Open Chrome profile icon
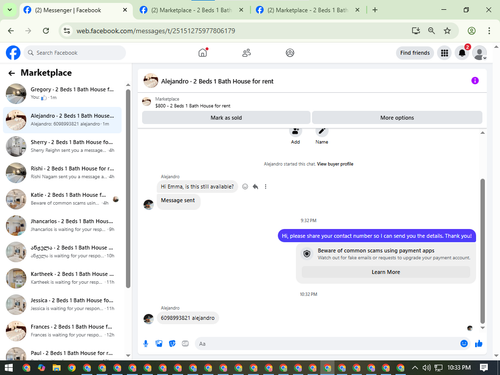The height and width of the screenshot is (375, 500). pyautogui.click(x=471, y=31)
